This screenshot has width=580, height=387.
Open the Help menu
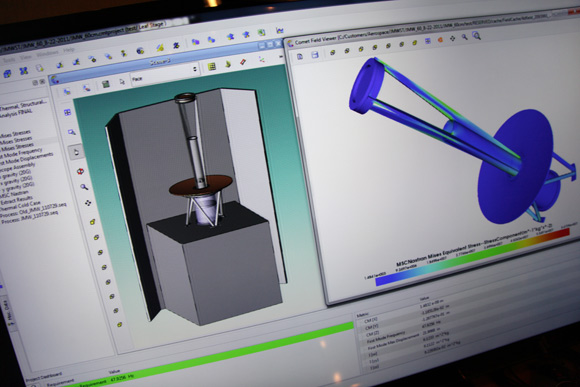[69, 50]
